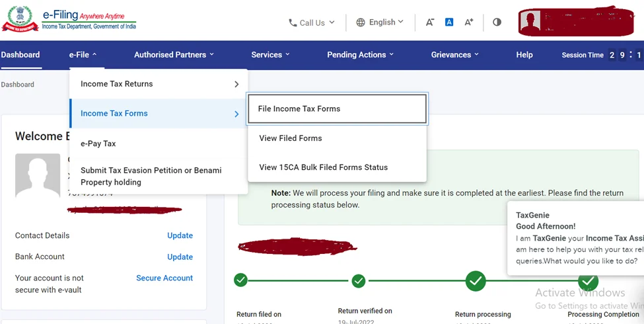Collapse the e-File menu
The width and height of the screenshot is (644, 324).
coord(83,55)
